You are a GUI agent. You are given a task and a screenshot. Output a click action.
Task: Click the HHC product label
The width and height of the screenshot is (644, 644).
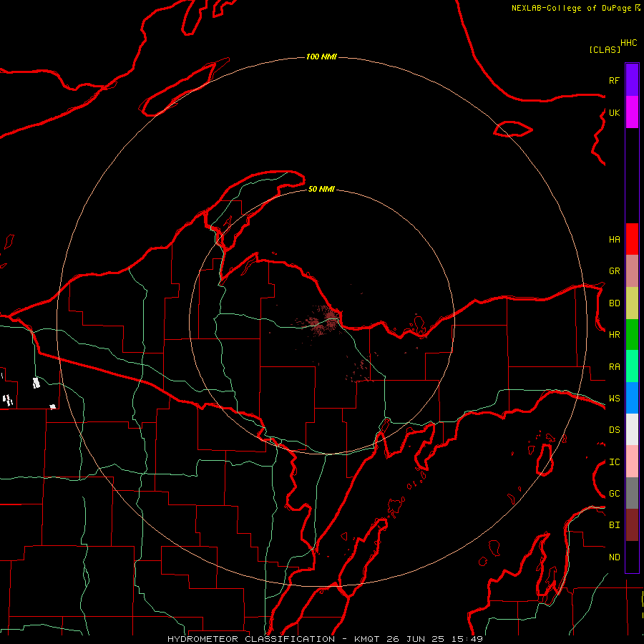[629, 43]
